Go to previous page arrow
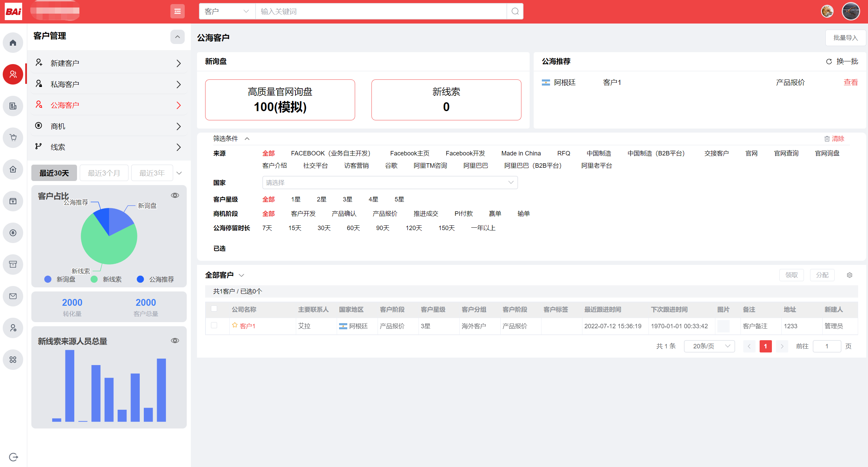 [x=749, y=346]
